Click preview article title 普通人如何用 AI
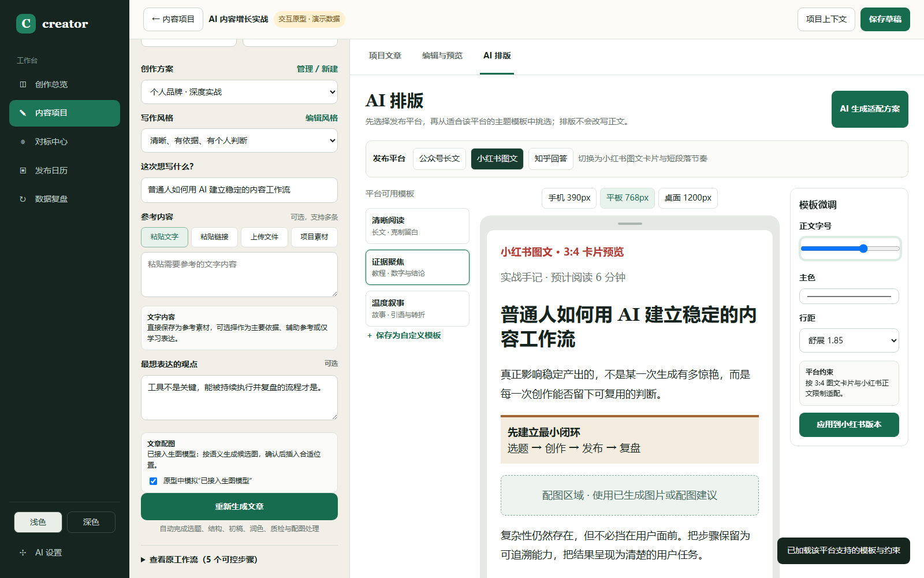Screen dimensions: 924x578 coord(629,327)
